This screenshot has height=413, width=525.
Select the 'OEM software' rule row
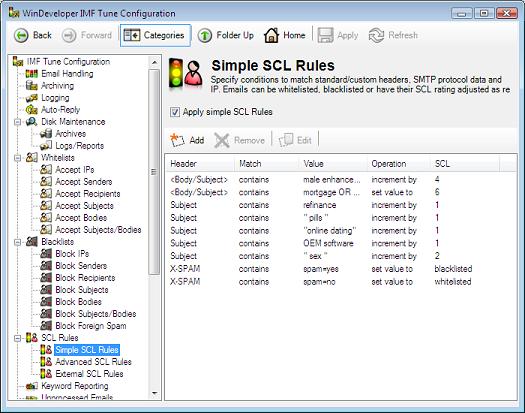tap(340, 244)
